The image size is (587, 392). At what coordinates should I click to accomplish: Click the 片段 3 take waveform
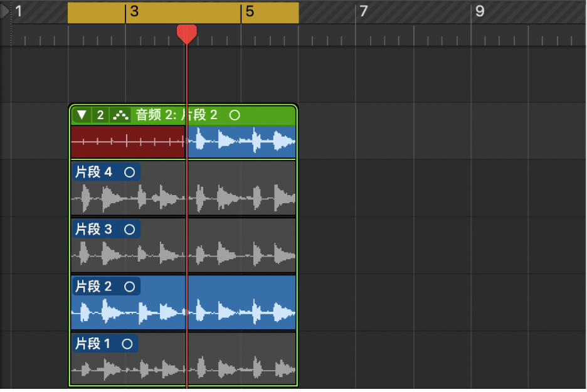pyautogui.click(x=183, y=255)
